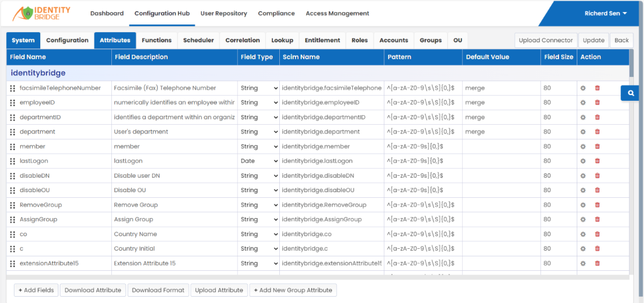
Task: Click Download Format button
Action: pos(158,290)
